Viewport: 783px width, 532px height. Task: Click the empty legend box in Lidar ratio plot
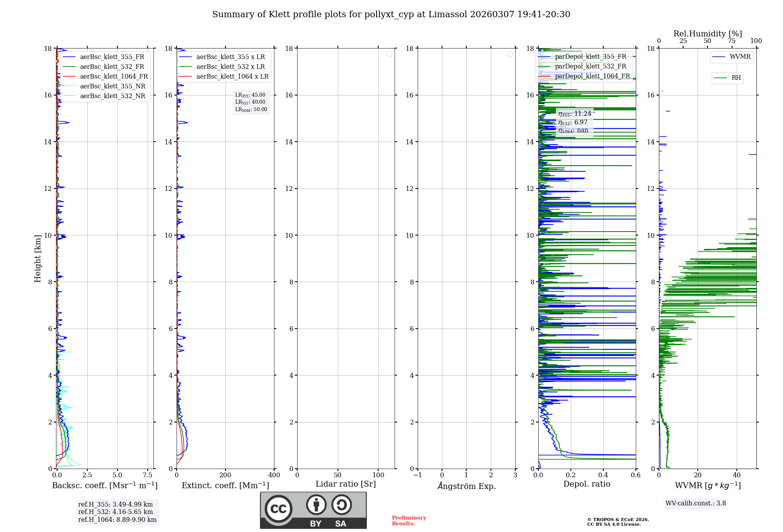(x=389, y=54)
